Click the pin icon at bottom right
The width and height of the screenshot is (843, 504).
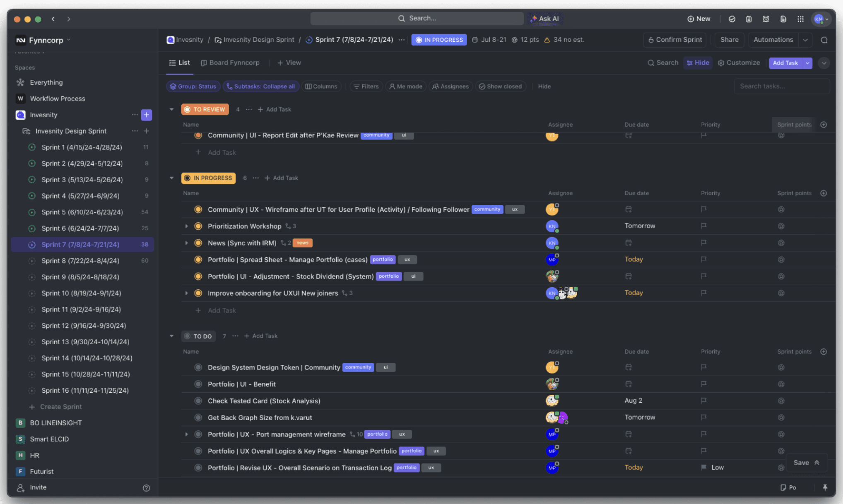825,487
